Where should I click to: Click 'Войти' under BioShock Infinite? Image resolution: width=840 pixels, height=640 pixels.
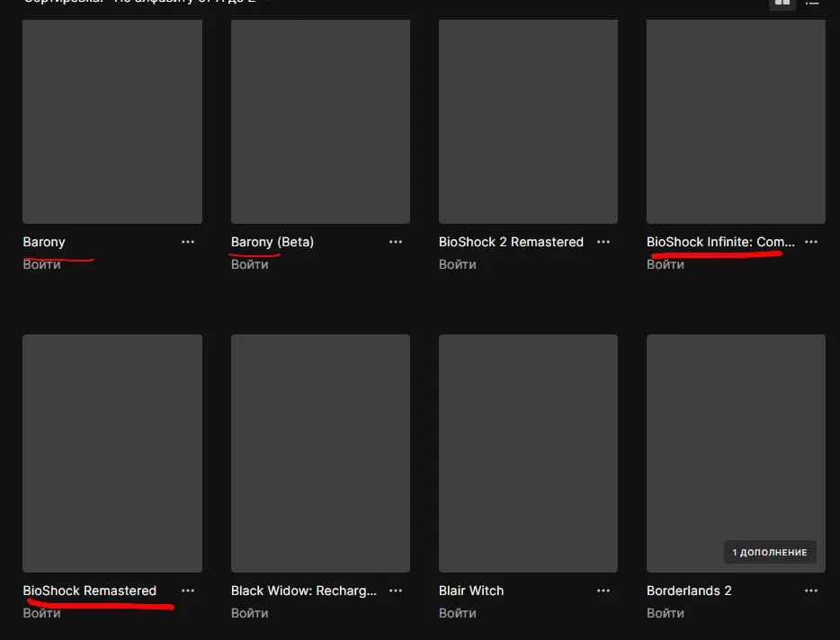[x=666, y=264]
